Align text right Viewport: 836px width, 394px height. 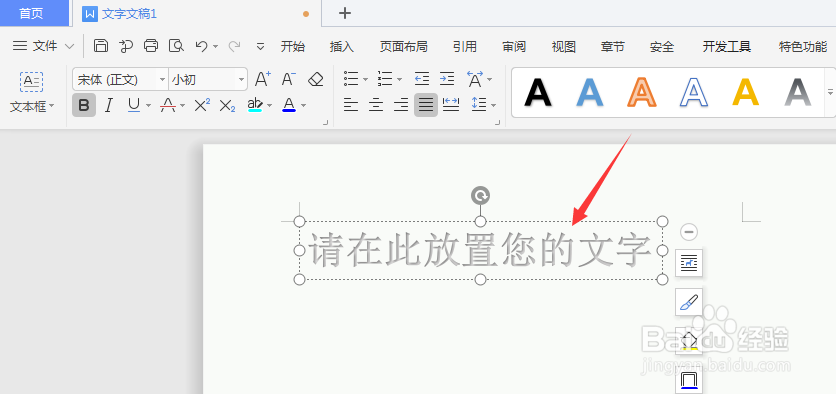[x=401, y=104]
